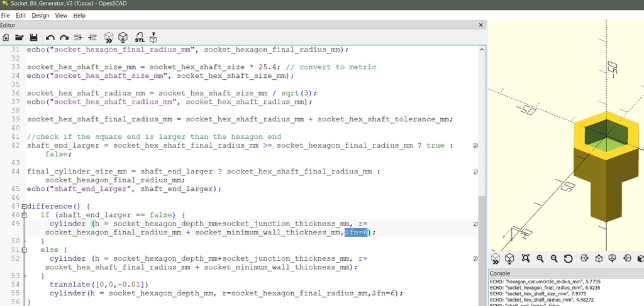Click the Indent icon in editor toolbar
The height and width of the screenshot is (306, 644).
[92, 38]
